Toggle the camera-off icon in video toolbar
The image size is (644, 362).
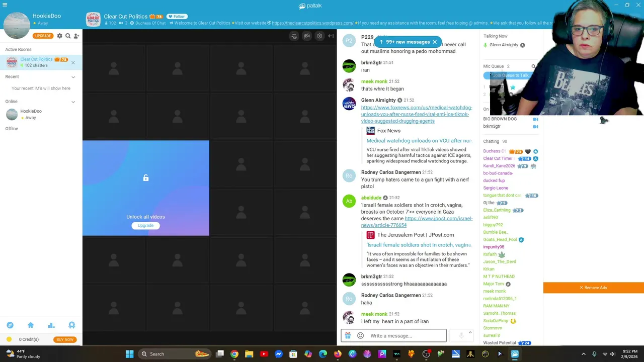[x=307, y=36]
